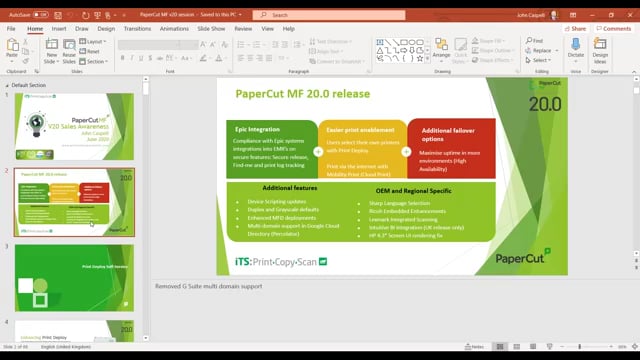This screenshot has width=640, height=360.
Task: Click the font color button
Action: pos(219,58)
